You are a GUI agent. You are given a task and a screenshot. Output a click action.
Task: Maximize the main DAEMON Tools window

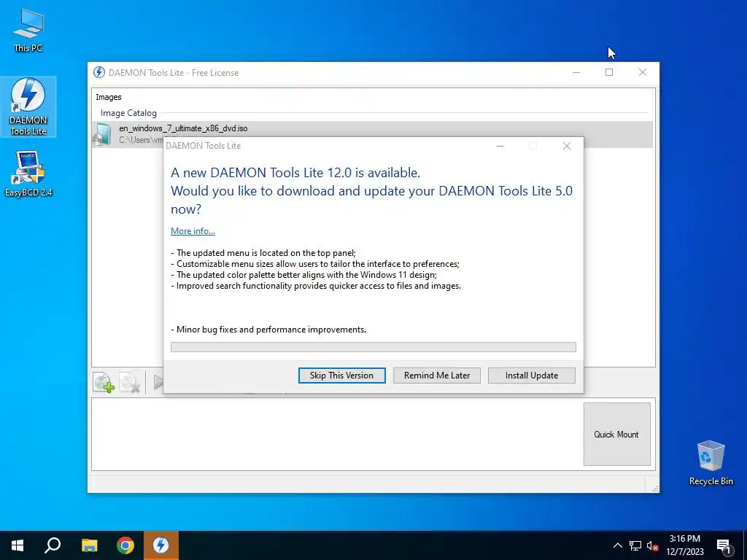[609, 72]
